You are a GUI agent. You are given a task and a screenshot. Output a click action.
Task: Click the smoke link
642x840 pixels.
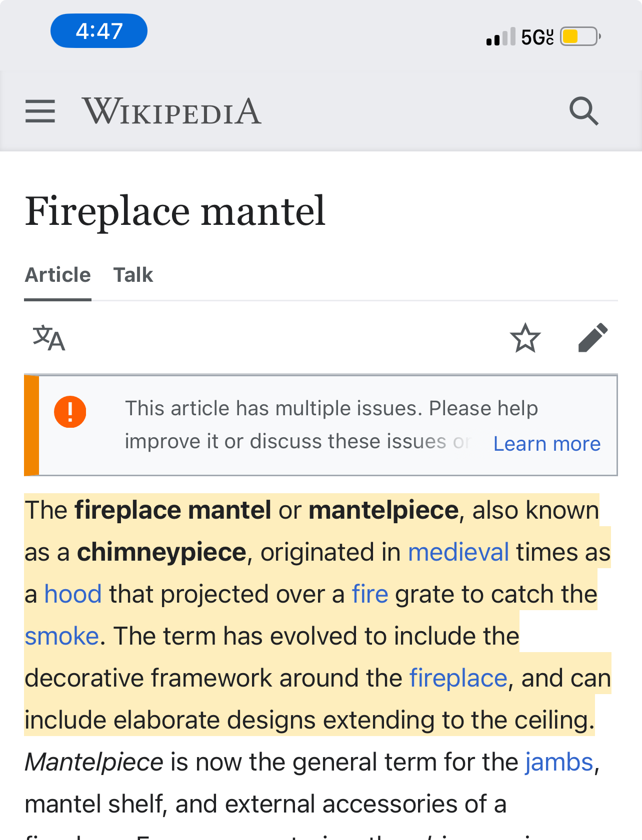(62, 636)
